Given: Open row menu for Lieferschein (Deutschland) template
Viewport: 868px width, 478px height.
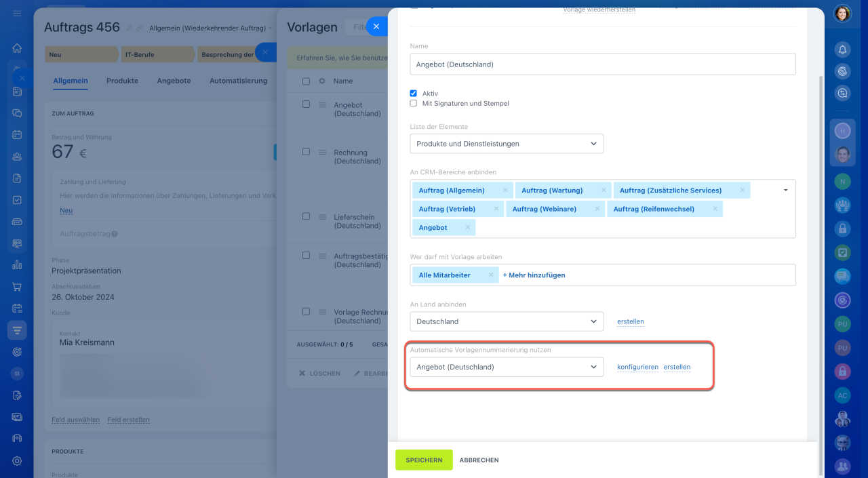Looking at the screenshot, I should (323, 217).
